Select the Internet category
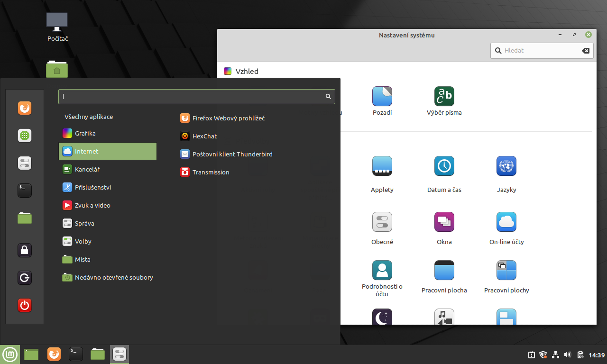Screen dimensions: 607x364 coord(107,151)
